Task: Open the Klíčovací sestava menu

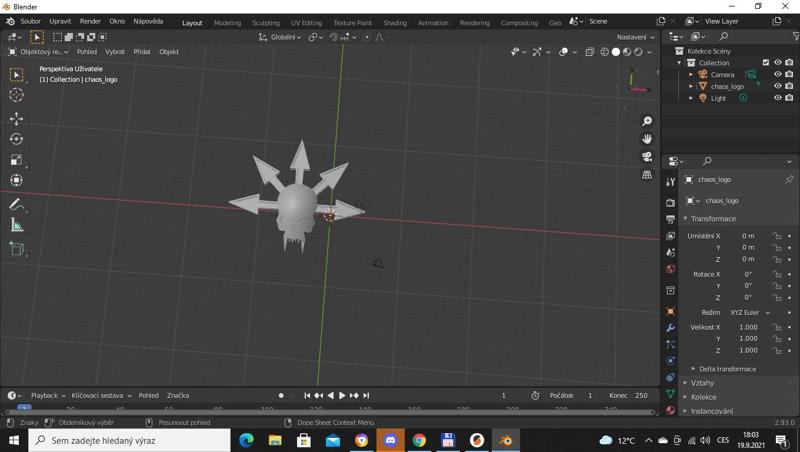Action: coord(101,395)
